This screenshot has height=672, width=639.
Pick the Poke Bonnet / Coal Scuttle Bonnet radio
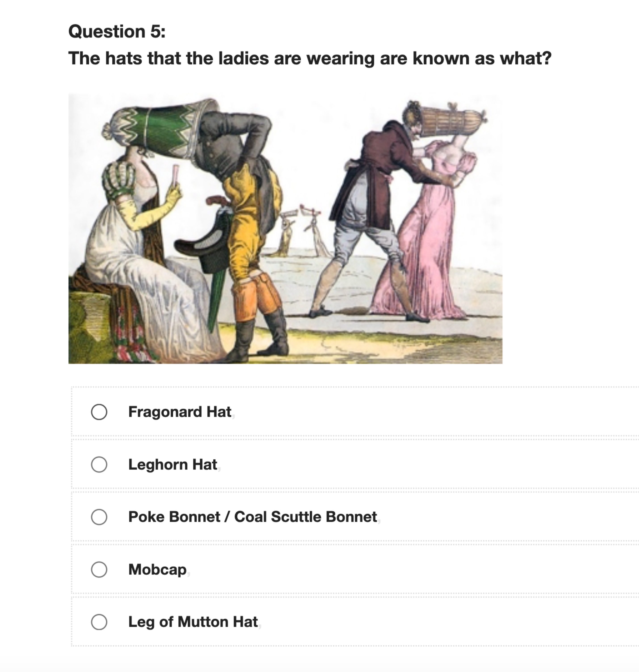pyautogui.click(x=99, y=517)
